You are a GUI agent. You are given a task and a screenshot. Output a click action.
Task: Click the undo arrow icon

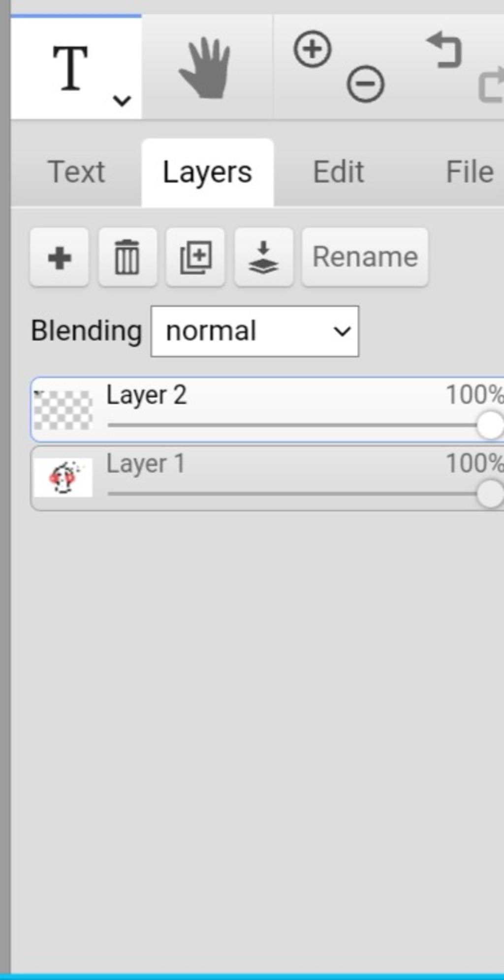pyautogui.click(x=445, y=49)
